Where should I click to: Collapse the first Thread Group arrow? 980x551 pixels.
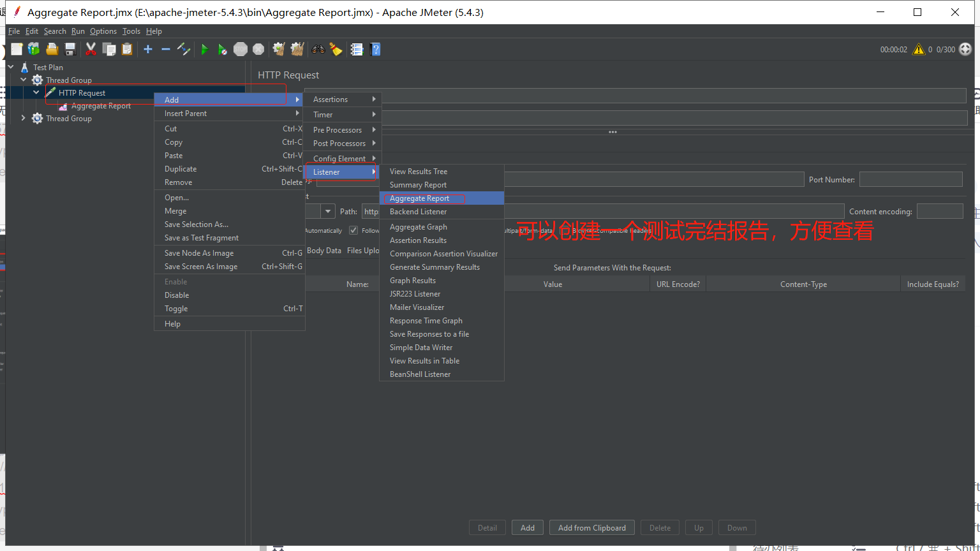point(24,80)
